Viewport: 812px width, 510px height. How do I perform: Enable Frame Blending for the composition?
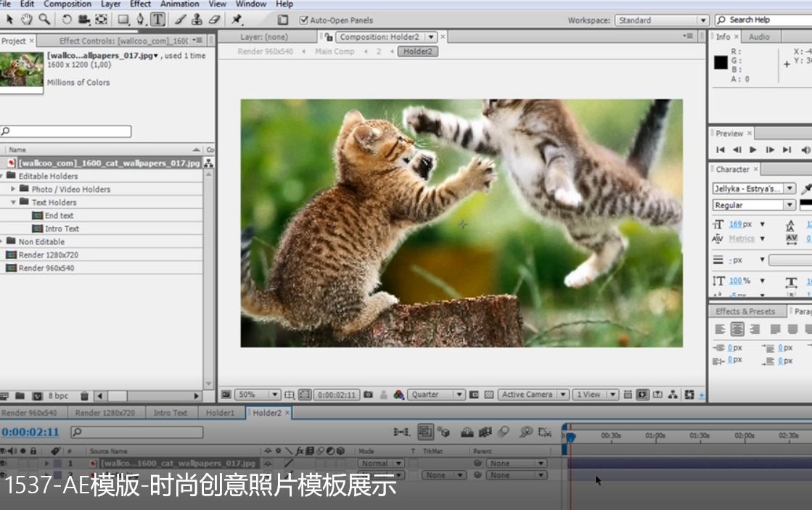[x=485, y=432]
